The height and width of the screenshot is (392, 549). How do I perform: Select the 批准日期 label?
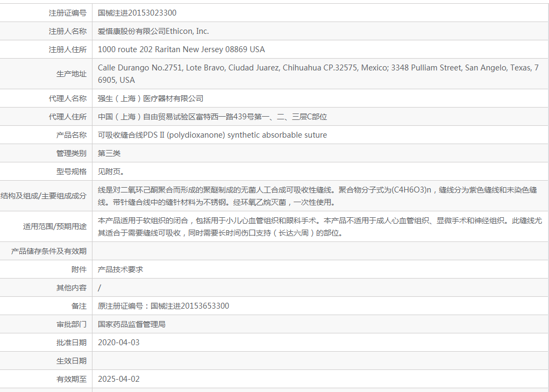pos(72,343)
